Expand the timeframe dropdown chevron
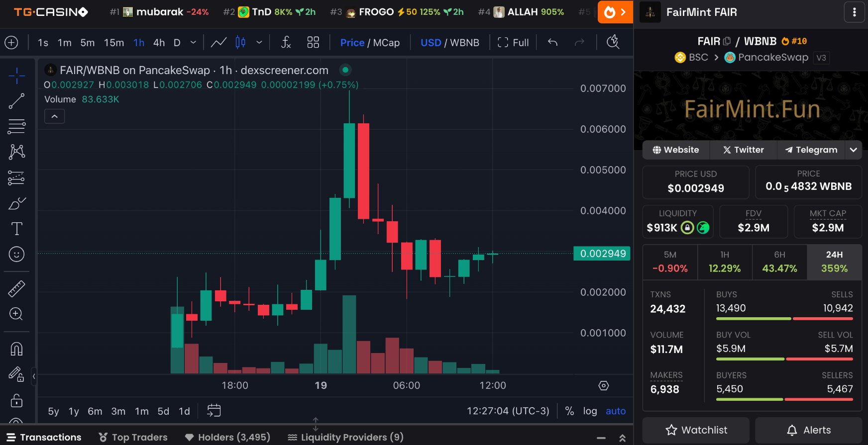This screenshot has height=445, width=868. pos(193,43)
